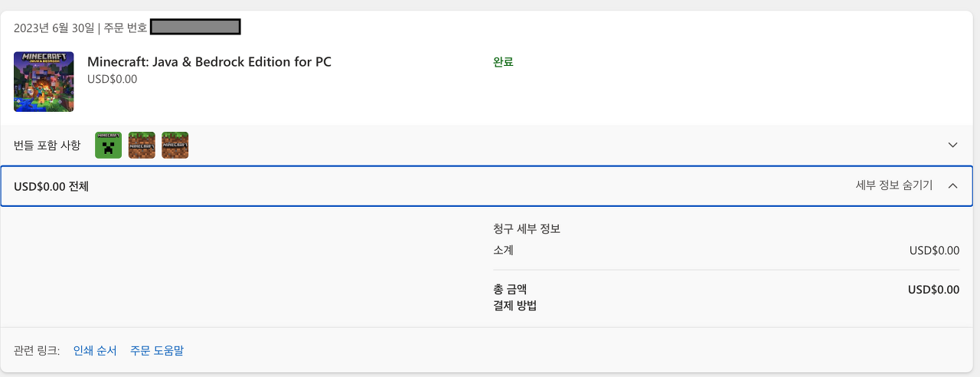Open the 인쇄 순서 link
The height and width of the screenshot is (377, 980).
point(95,351)
